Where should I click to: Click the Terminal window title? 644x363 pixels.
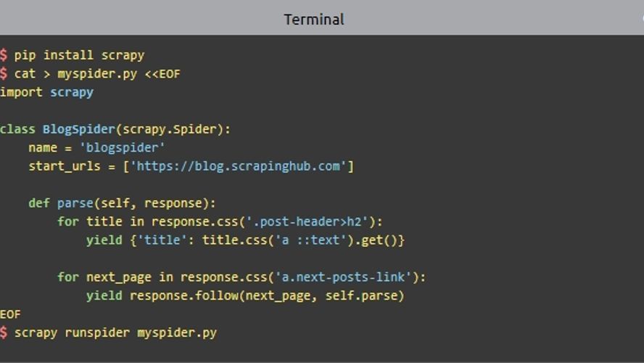(314, 19)
